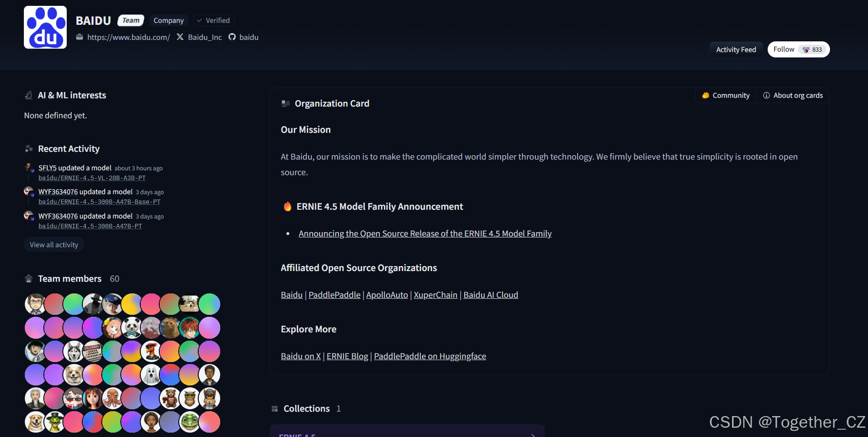Click the info icon in About org cards
Viewport: 868px width, 437px height.
click(766, 95)
